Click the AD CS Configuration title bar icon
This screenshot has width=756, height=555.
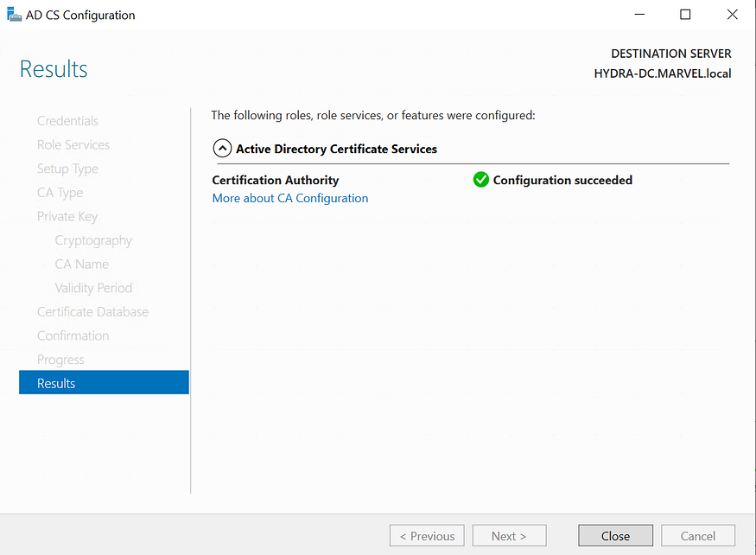point(13,14)
